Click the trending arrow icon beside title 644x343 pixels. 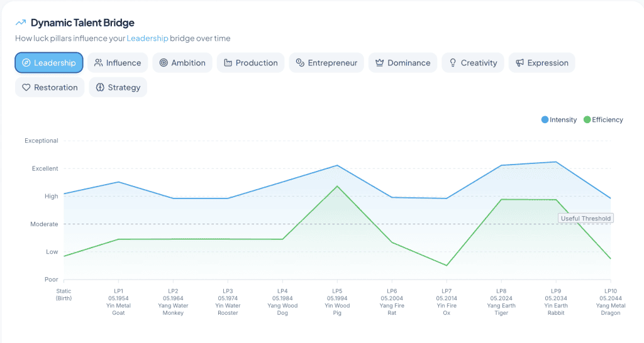coord(21,23)
